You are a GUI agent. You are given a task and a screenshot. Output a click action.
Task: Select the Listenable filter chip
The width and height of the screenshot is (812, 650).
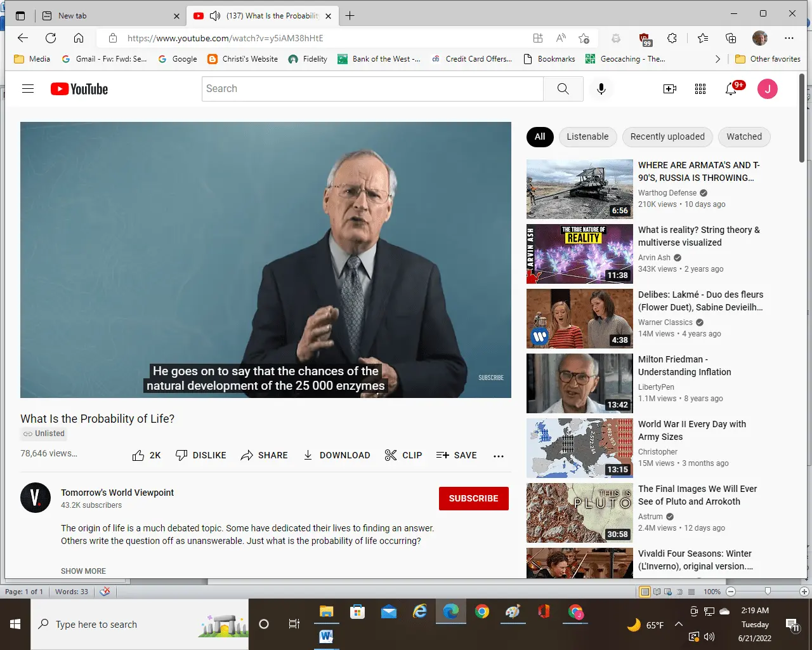pos(587,136)
